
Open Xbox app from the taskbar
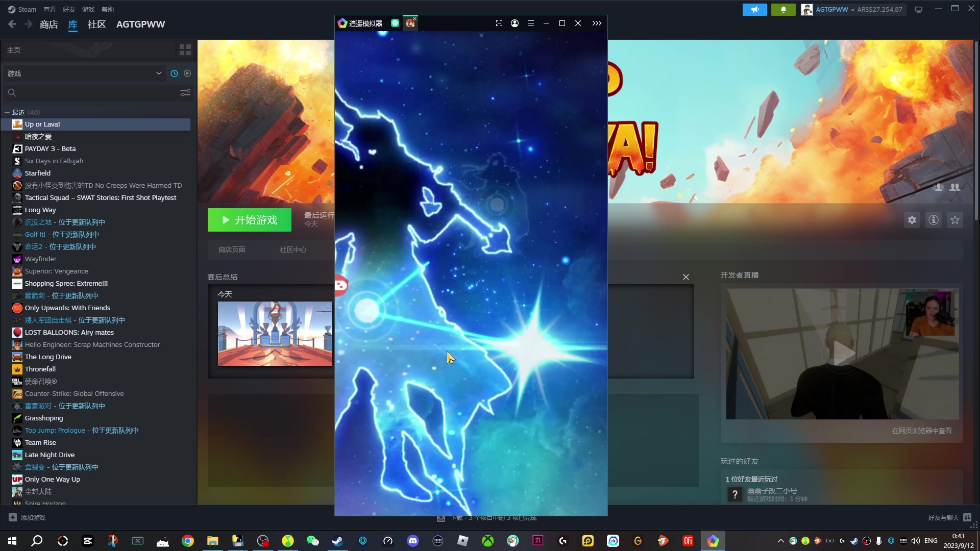pos(488,541)
